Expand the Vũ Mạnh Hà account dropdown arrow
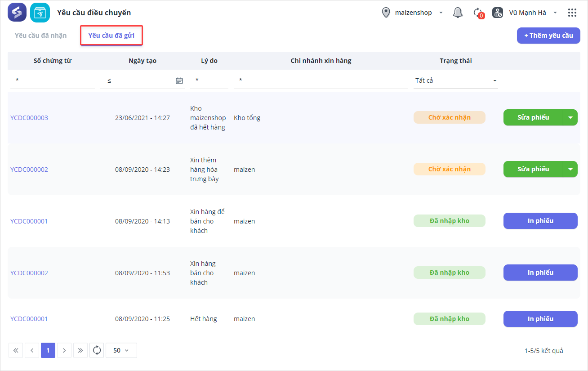The height and width of the screenshot is (371, 588). point(555,13)
